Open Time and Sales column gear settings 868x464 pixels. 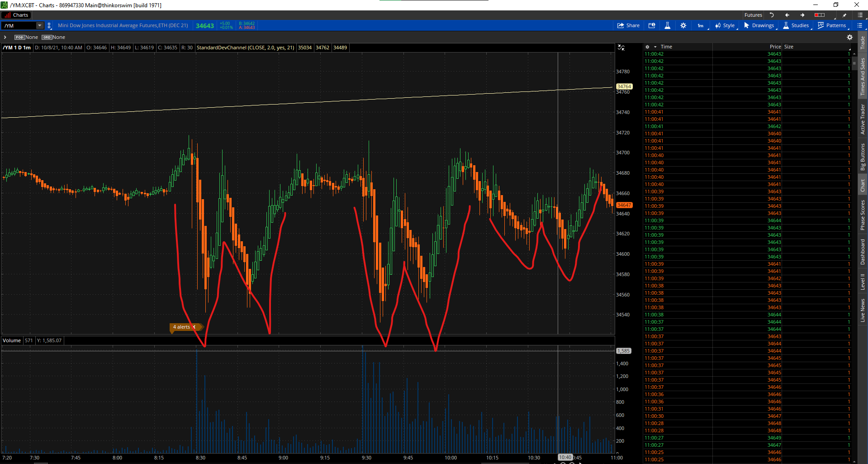[x=647, y=47]
